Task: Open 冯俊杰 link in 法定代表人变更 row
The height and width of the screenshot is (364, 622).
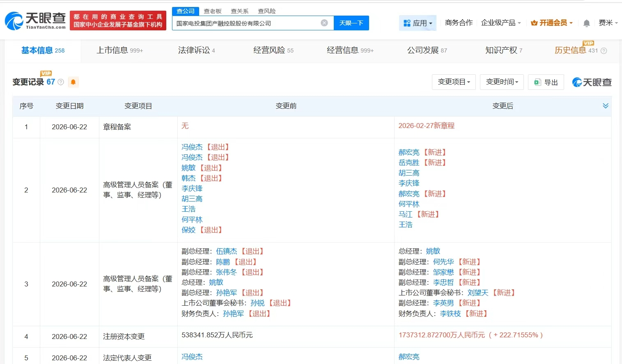Action: pyautogui.click(x=192, y=357)
